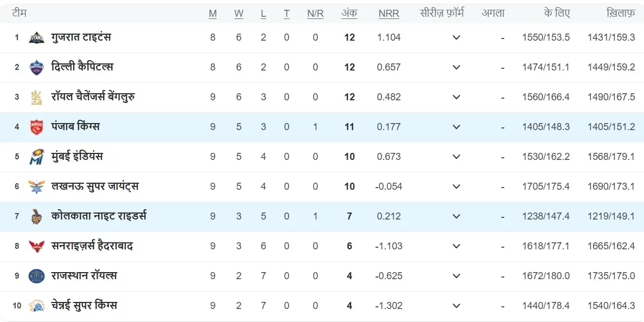
Task: Click the Gujarat Titans team logo
Action: point(36,38)
